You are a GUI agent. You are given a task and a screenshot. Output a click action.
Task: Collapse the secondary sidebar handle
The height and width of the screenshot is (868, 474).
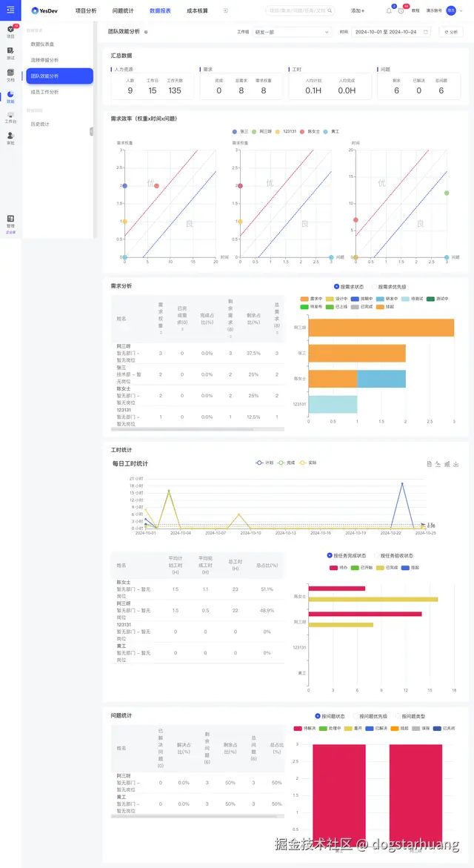click(91, 131)
